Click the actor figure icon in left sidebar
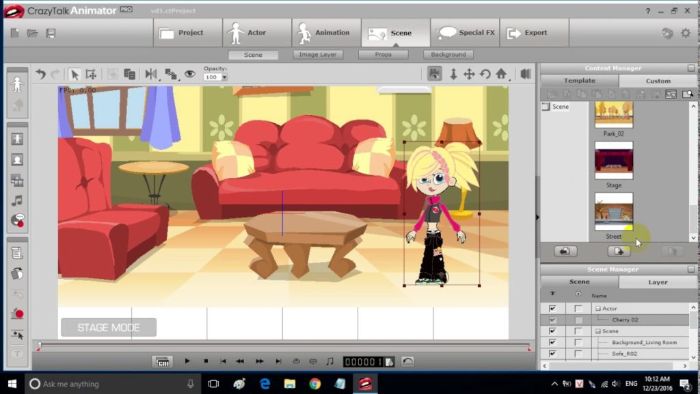 pos(17,84)
